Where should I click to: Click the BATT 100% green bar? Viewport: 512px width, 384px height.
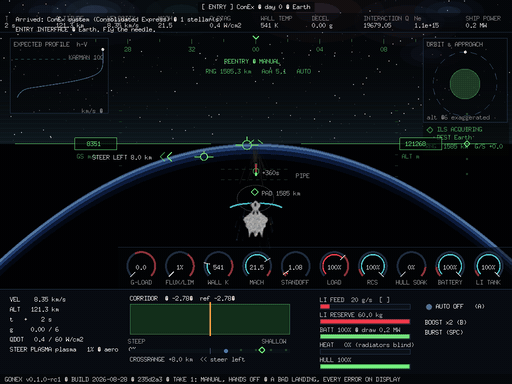tap(365, 337)
